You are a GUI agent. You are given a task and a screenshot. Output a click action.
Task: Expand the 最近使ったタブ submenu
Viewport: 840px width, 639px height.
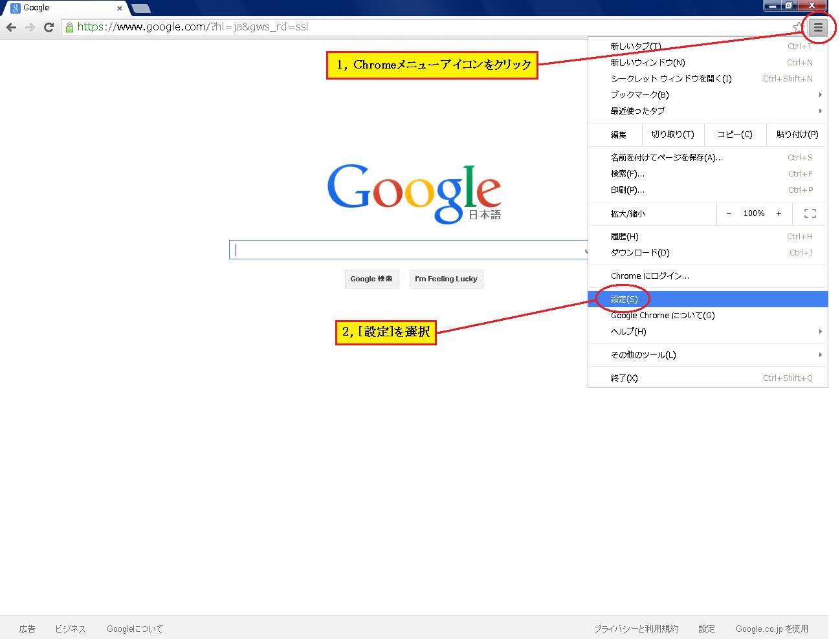tap(708, 111)
